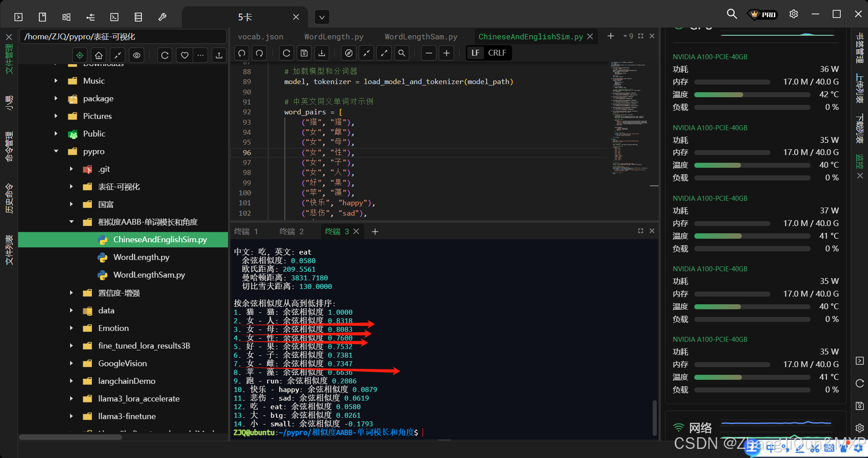This screenshot has height=458, width=868.
Task: Save the file from the editor toolbar
Action: click(304, 53)
